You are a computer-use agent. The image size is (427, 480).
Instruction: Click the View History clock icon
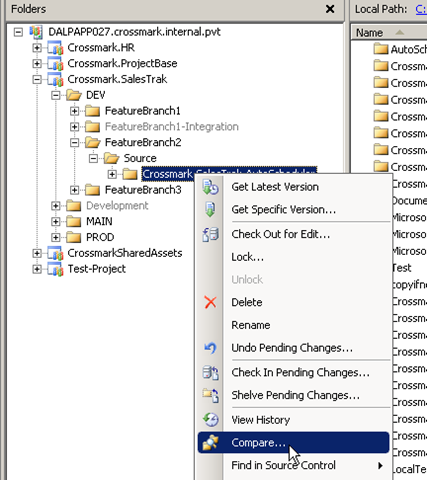point(210,420)
